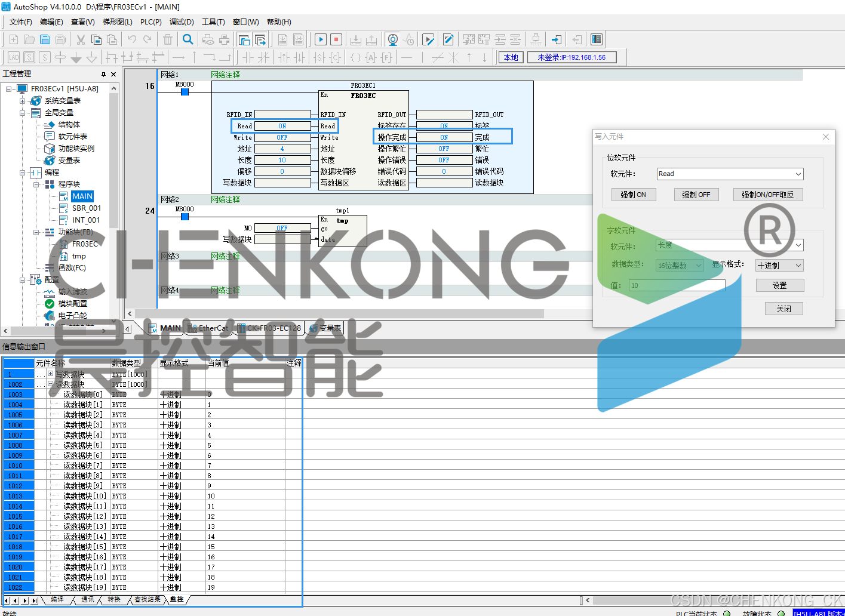Close the 写入元件 dialog with X
845x616 pixels.
(826, 137)
